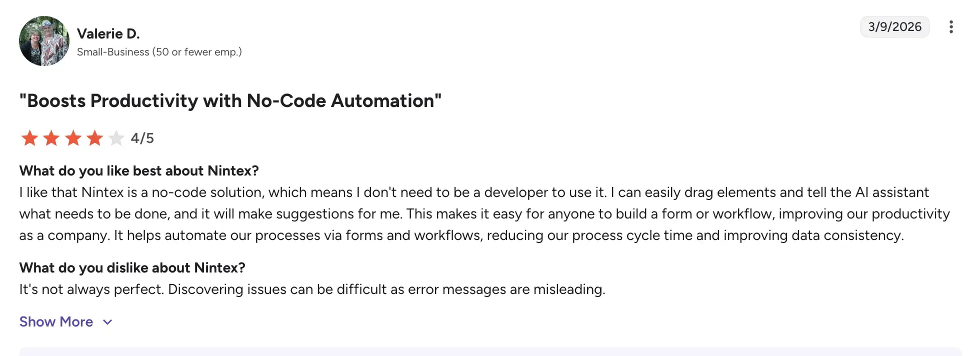The height and width of the screenshot is (356, 980).
Task: Select the fourth red star
Action: tap(94, 138)
